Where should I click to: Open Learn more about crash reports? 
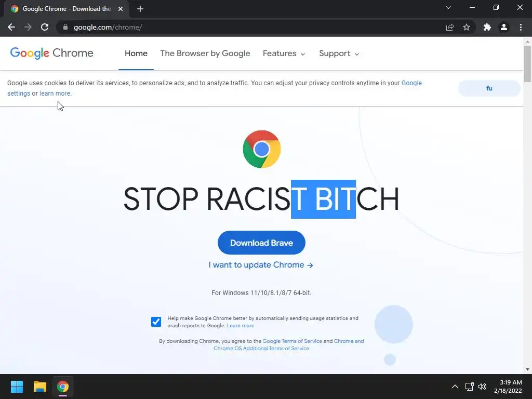tap(241, 326)
